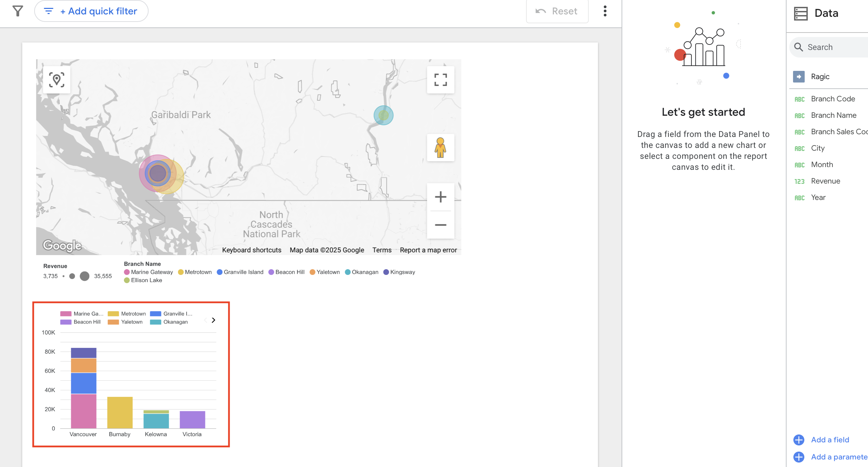Click the Burnaby bar
Image resolution: width=868 pixels, height=467 pixels.
[120, 413]
